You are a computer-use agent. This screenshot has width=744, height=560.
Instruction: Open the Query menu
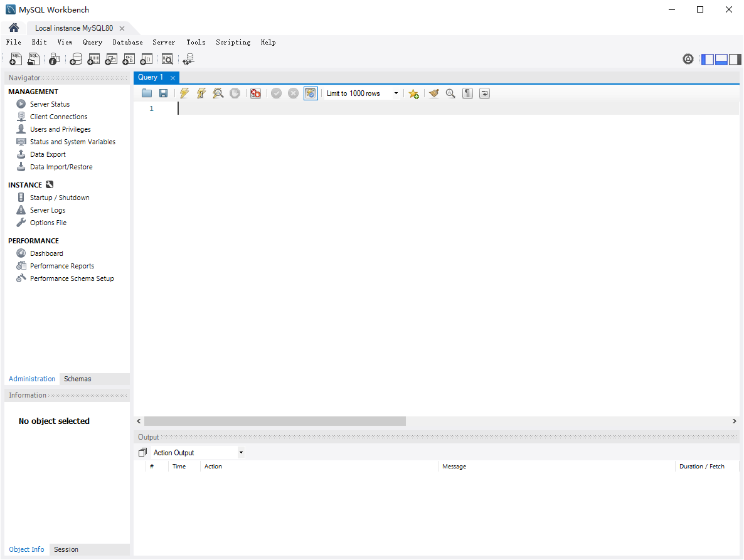[92, 42]
